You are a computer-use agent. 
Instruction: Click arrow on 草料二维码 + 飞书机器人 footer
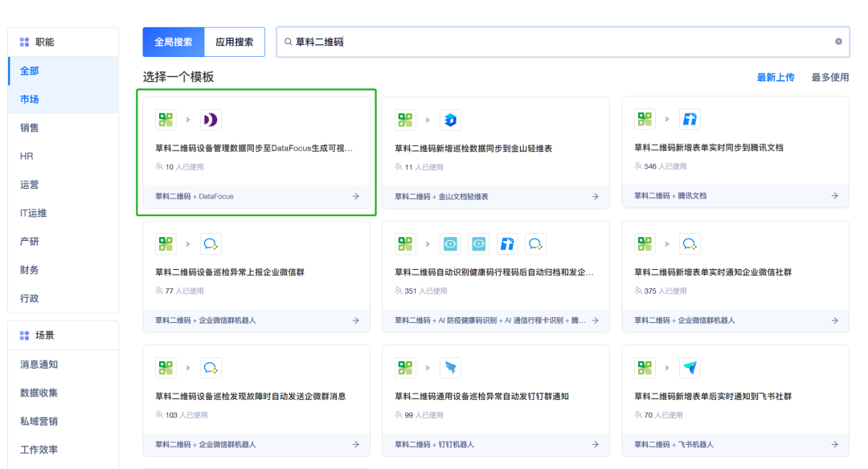[835, 445]
